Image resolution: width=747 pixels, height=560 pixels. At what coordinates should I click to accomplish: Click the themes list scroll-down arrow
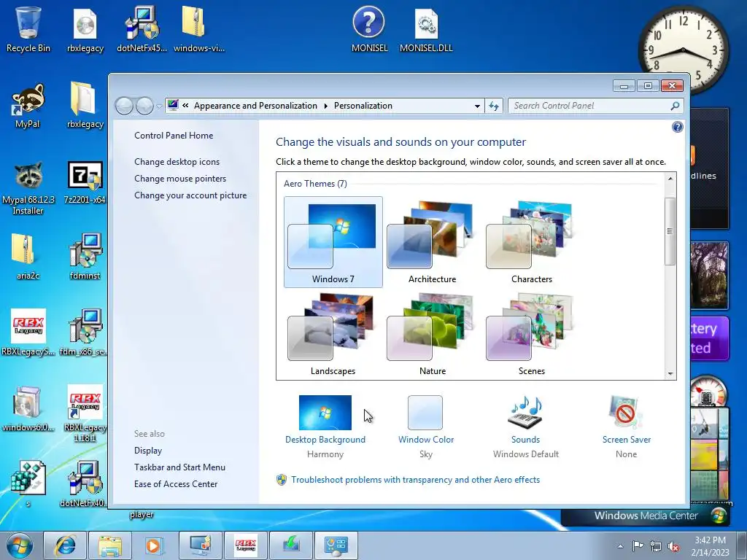click(670, 374)
